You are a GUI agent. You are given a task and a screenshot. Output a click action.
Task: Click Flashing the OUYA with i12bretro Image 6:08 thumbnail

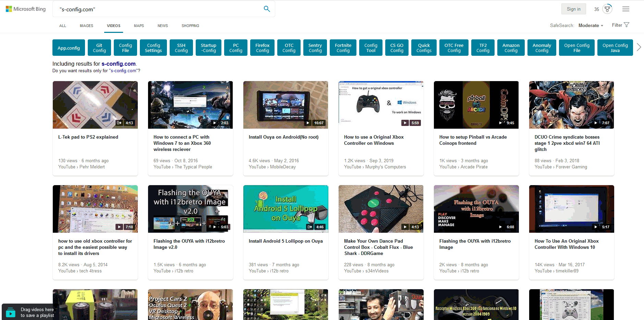[476, 209]
